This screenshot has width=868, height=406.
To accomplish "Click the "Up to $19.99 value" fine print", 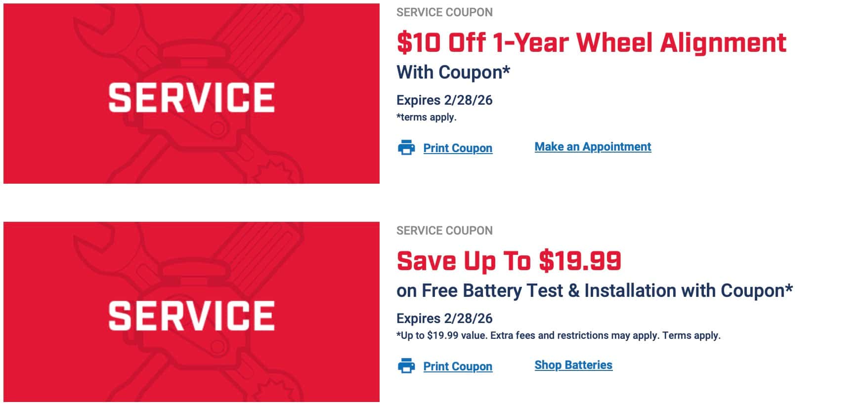I will [558, 335].
